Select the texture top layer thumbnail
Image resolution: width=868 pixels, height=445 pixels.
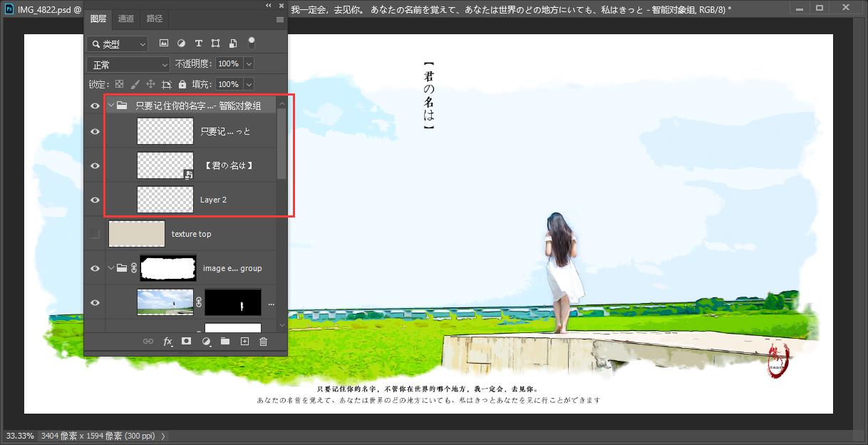(x=136, y=234)
